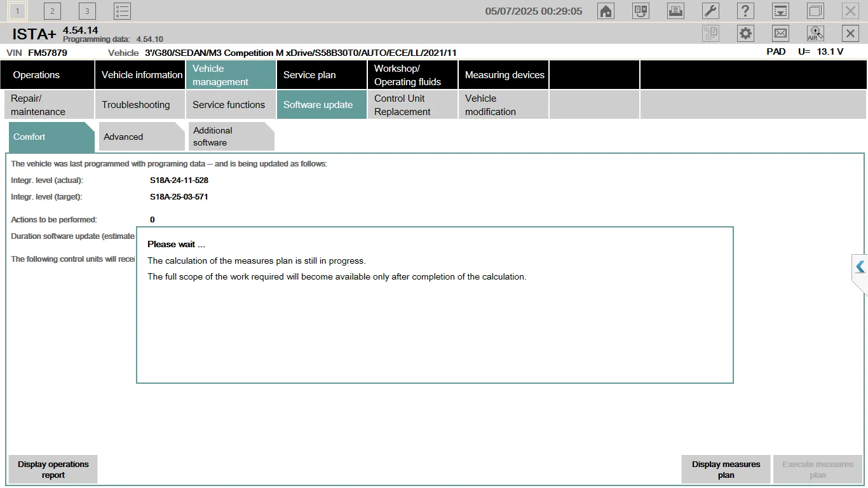
Task: Open the Measuring devices menu
Action: (504, 75)
